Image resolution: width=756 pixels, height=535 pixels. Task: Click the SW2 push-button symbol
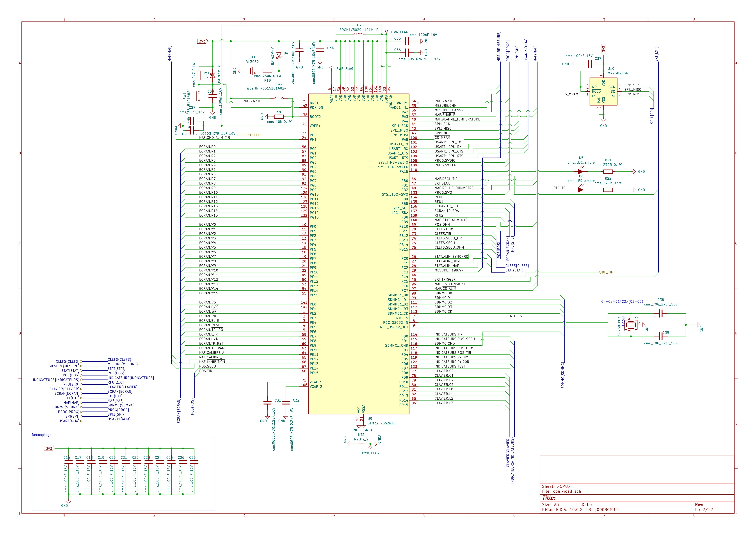(x=279, y=97)
